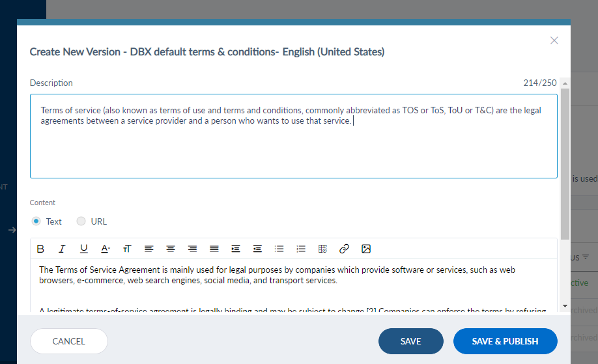
Task: Insert a table into the content
Action: pyautogui.click(x=322, y=249)
